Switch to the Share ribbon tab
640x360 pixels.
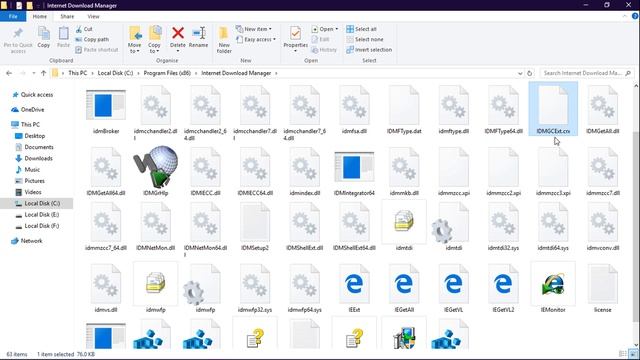67,16
